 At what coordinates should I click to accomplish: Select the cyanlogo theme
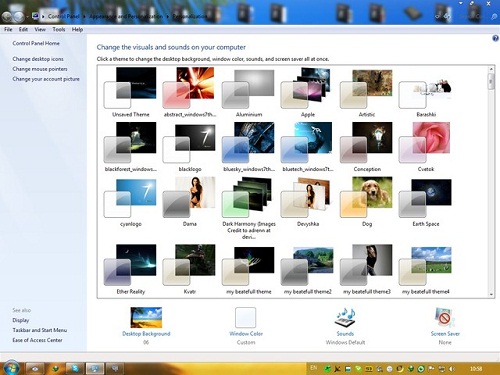pyautogui.click(x=130, y=198)
